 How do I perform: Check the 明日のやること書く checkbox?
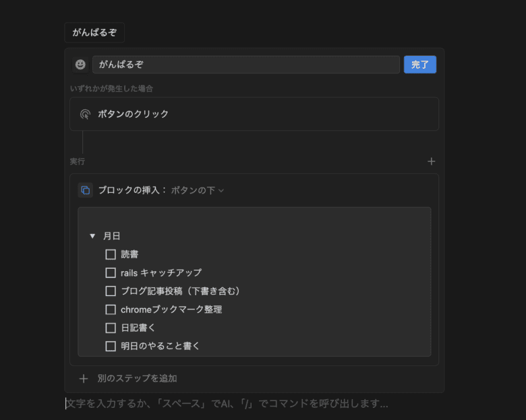click(x=111, y=346)
